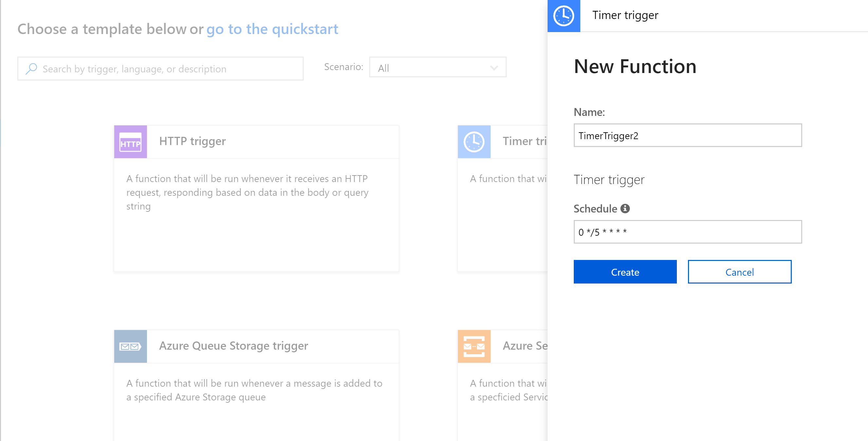Viewport: 868px width, 441px height.
Task: Click the Schedule cron expression field
Action: click(687, 231)
